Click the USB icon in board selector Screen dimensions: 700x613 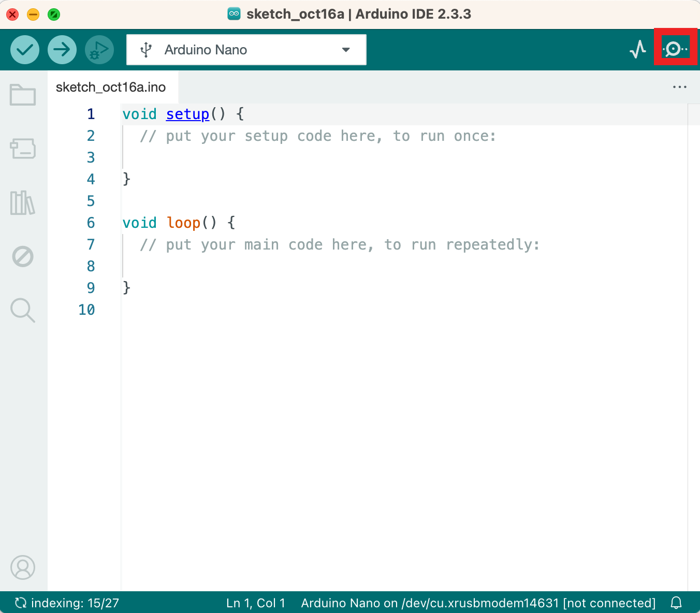coord(147,50)
